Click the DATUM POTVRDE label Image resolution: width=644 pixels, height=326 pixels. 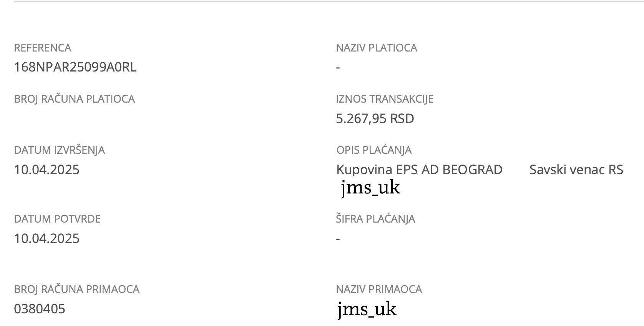click(57, 219)
